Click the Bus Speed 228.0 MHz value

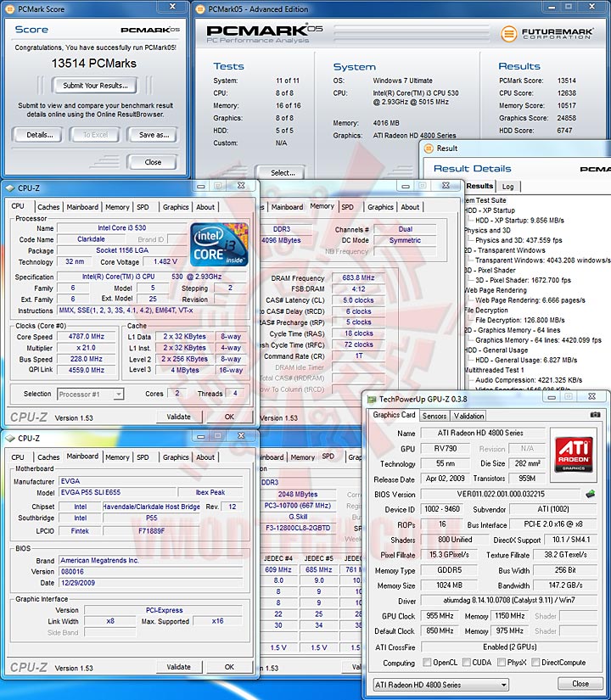(x=87, y=359)
